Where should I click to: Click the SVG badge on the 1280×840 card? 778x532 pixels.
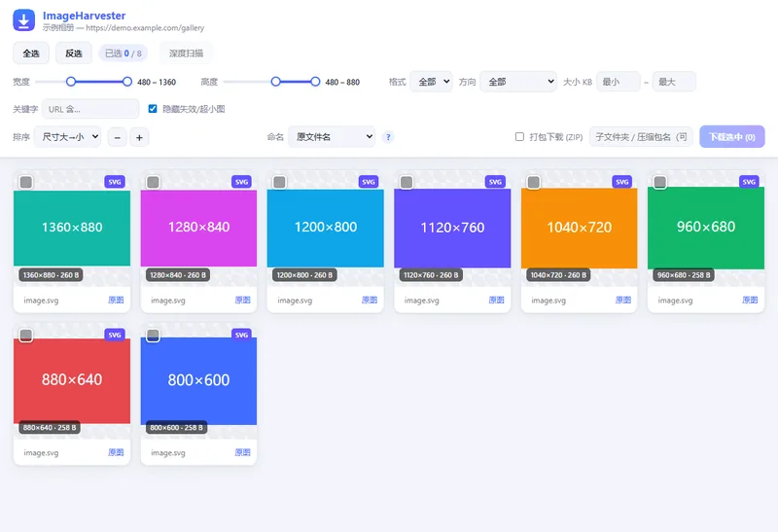pos(241,182)
